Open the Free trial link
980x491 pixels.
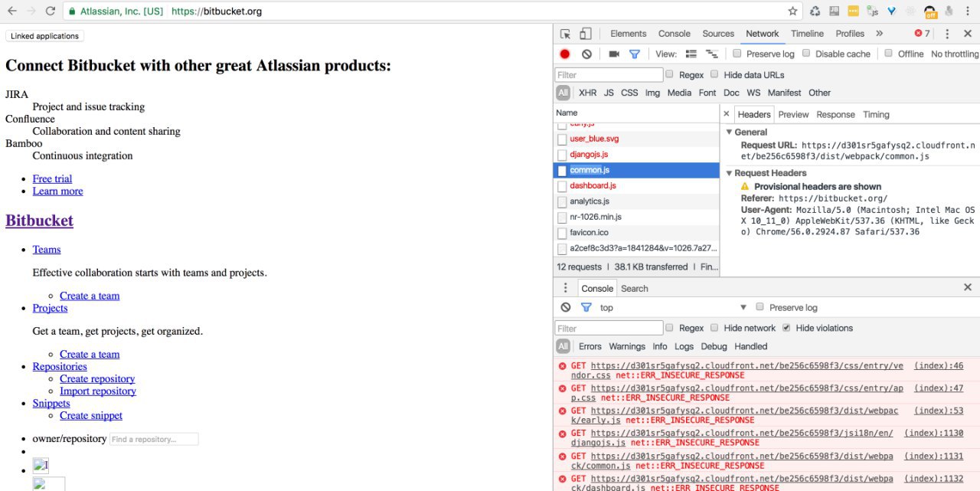(52, 178)
